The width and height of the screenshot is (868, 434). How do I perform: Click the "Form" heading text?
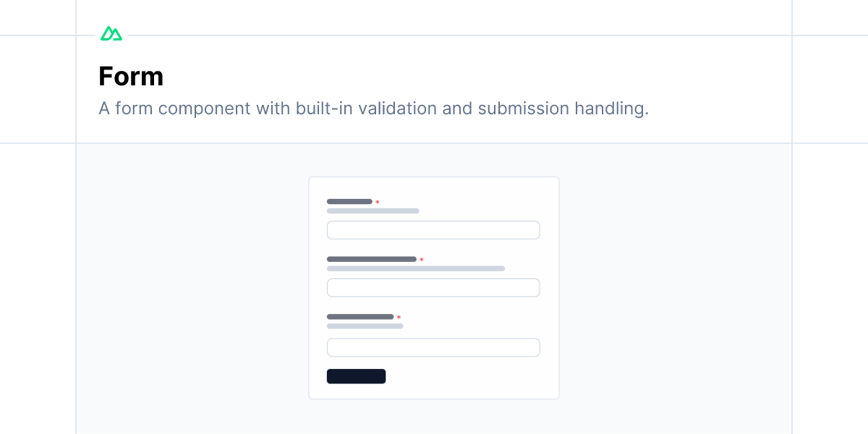[x=131, y=77]
